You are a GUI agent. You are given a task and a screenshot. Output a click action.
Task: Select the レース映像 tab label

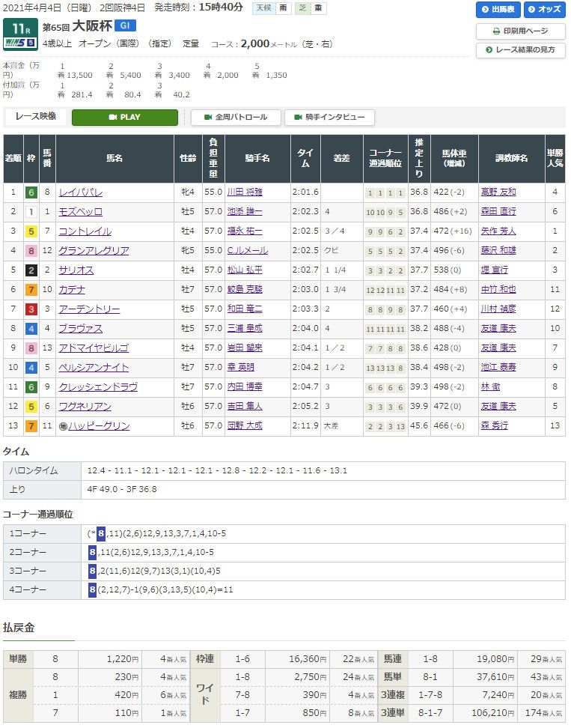pyautogui.click(x=37, y=117)
